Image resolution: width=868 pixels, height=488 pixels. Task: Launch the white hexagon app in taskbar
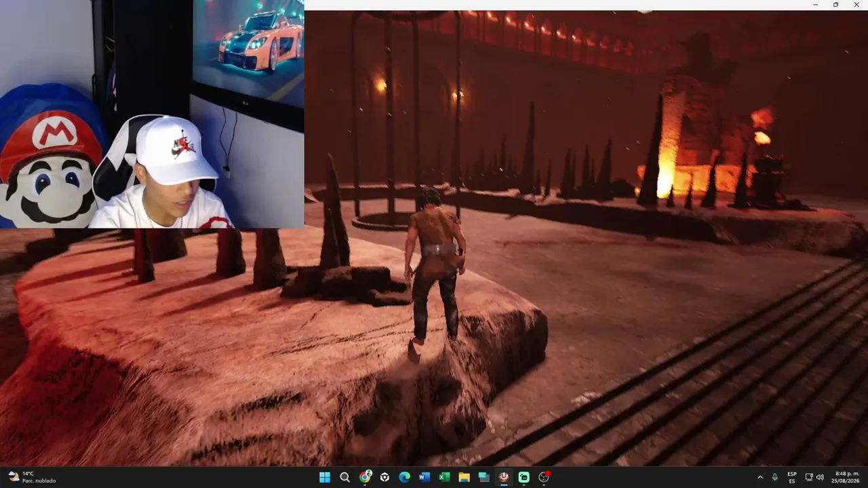tap(384, 477)
